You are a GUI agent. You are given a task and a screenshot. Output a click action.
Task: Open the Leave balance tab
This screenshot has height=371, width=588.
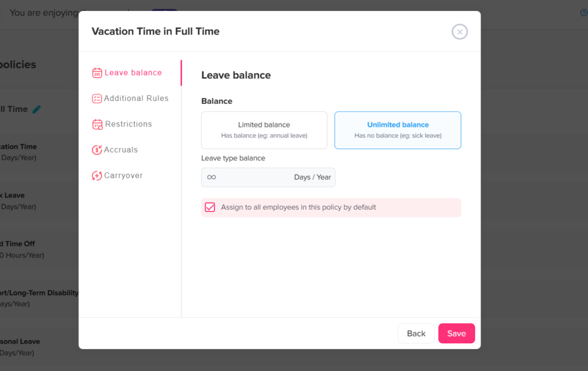pyautogui.click(x=133, y=73)
